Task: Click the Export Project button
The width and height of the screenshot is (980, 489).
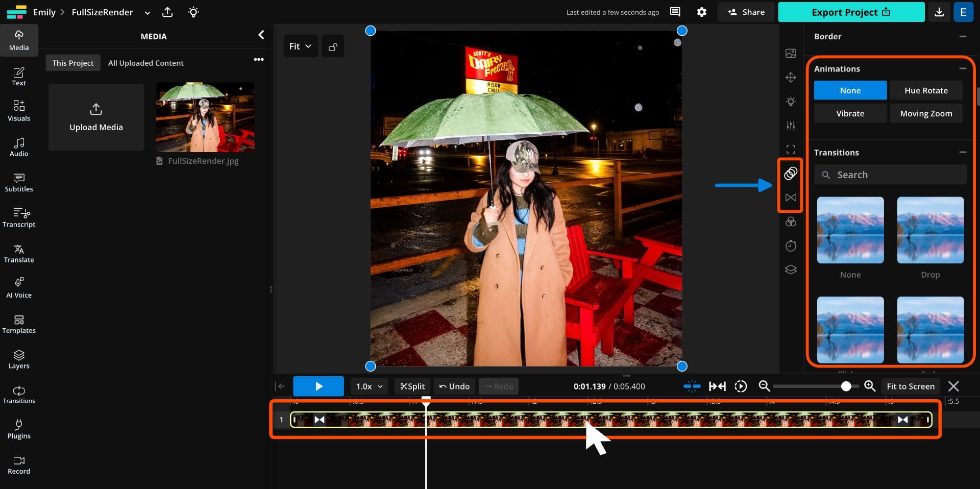Action: click(x=851, y=12)
